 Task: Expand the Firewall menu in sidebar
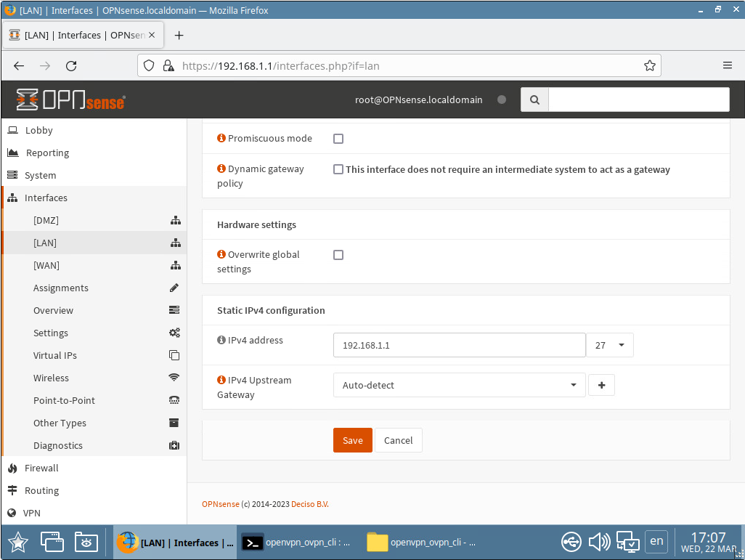point(41,468)
